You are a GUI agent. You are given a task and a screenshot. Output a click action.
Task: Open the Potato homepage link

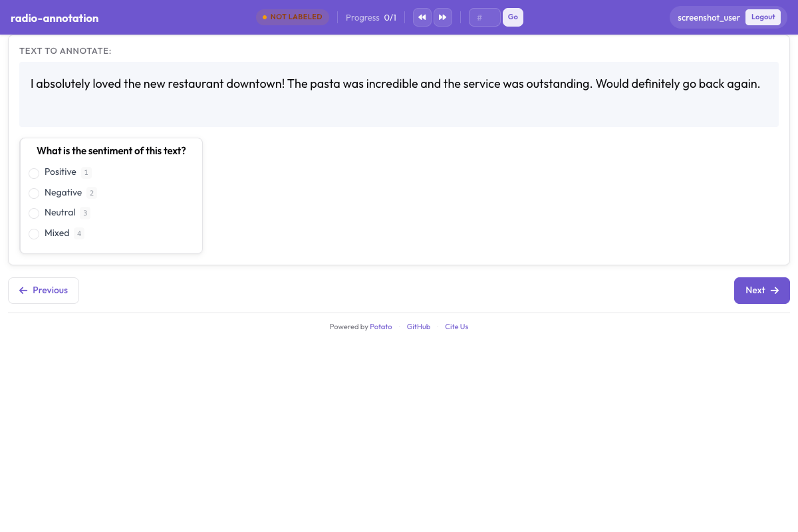pos(381,327)
